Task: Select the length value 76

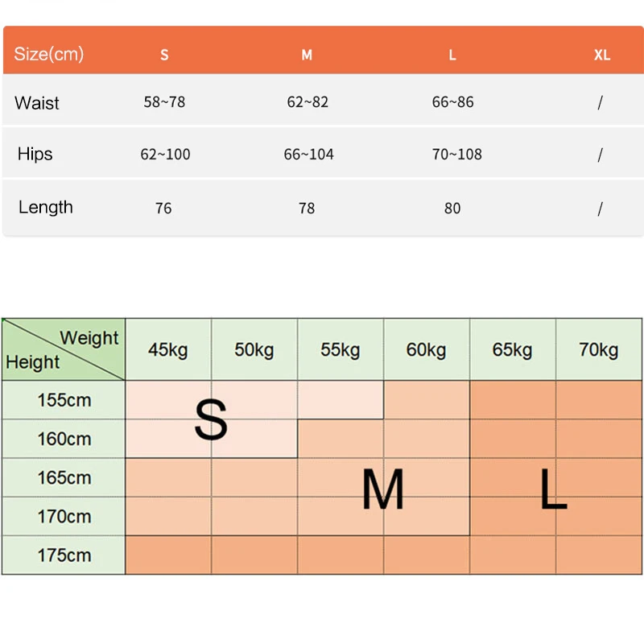Action: click(x=163, y=208)
